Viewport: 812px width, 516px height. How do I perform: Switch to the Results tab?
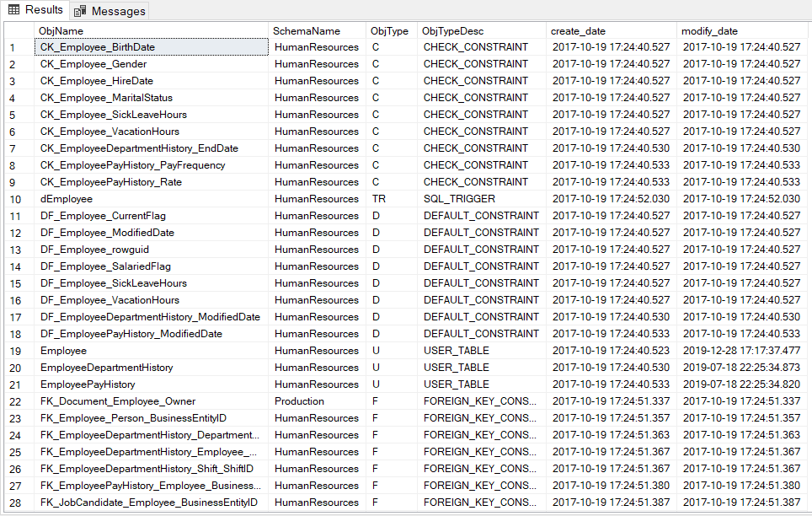(x=35, y=10)
